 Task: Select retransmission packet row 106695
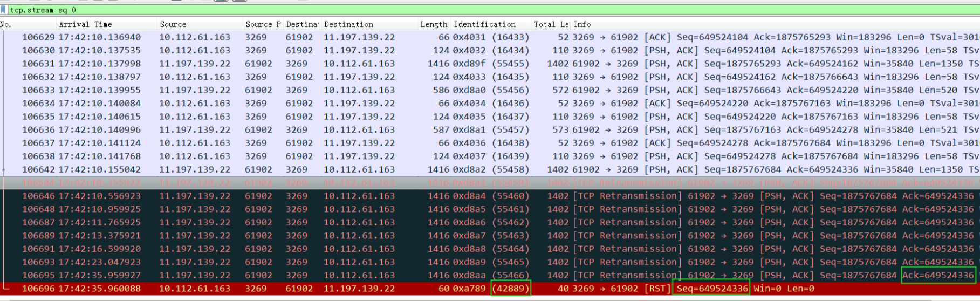coord(490,275)
